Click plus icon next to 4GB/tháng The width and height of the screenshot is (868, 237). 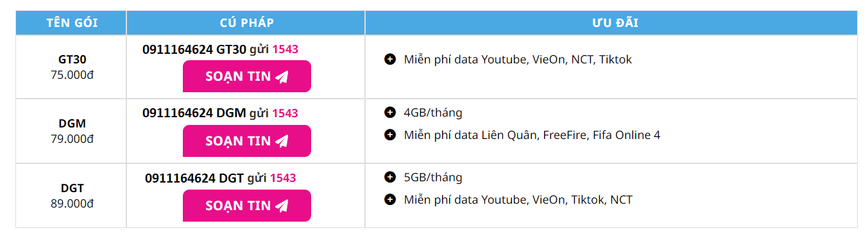tap(389, 113)
